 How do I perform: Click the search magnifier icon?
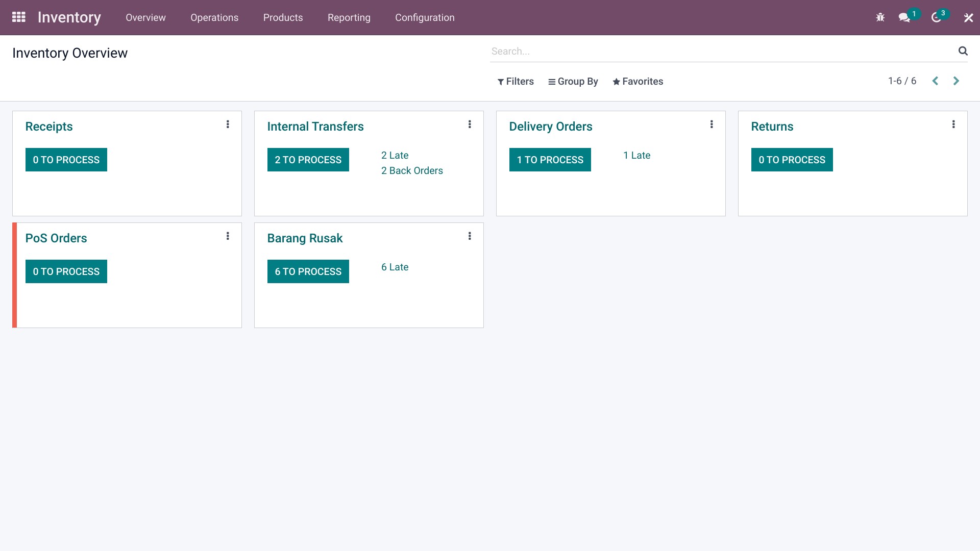[963, 51]
